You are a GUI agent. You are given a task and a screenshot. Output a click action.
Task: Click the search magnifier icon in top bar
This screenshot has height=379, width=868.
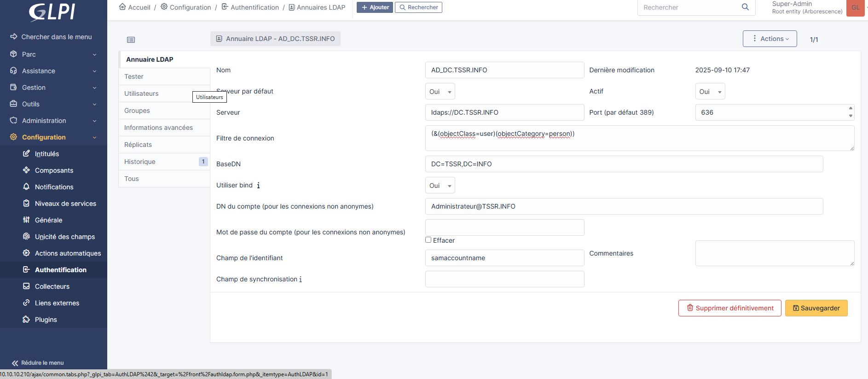pyautogui.click(x=745, y=7)
